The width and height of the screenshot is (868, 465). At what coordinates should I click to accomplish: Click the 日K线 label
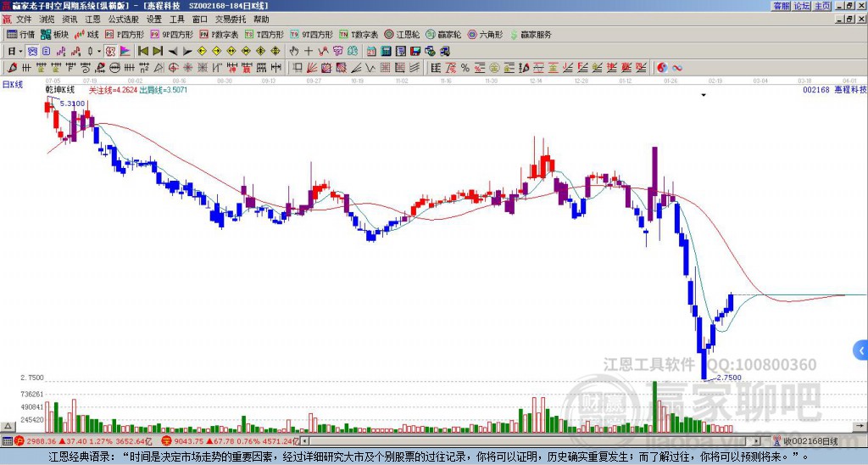click(x=13, y=84)
